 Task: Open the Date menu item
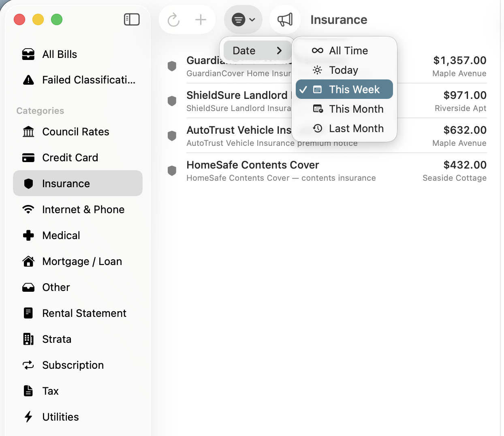coord(257,51)
